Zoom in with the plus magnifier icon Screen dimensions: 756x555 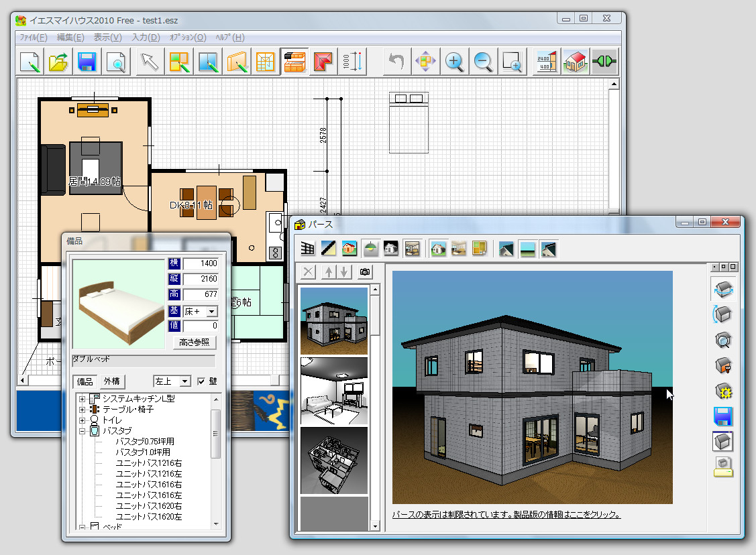point(454,62)
